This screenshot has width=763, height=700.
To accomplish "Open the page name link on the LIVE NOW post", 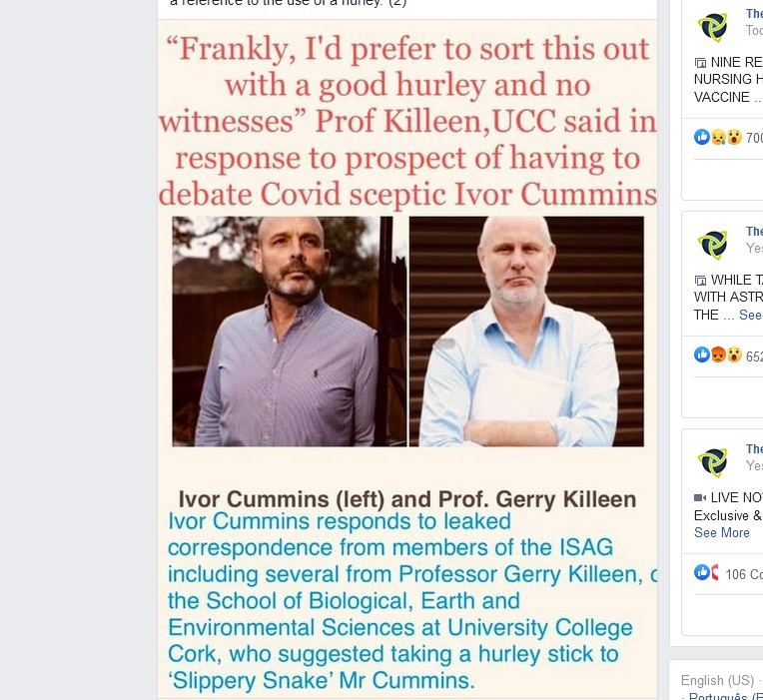I will point(754,449).
